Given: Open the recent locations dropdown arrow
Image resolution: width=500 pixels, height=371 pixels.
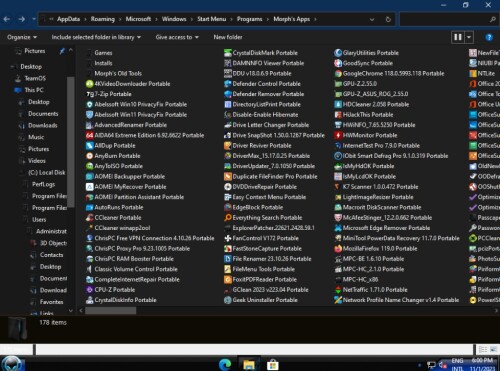Looking at the screenshot, I should click(34, 19).
